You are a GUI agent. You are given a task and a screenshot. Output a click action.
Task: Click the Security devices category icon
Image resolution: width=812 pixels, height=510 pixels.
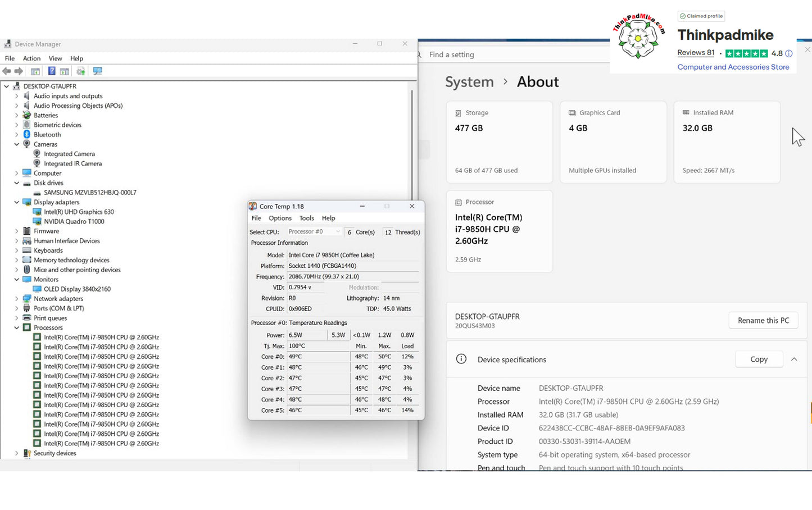click(26, 453)
